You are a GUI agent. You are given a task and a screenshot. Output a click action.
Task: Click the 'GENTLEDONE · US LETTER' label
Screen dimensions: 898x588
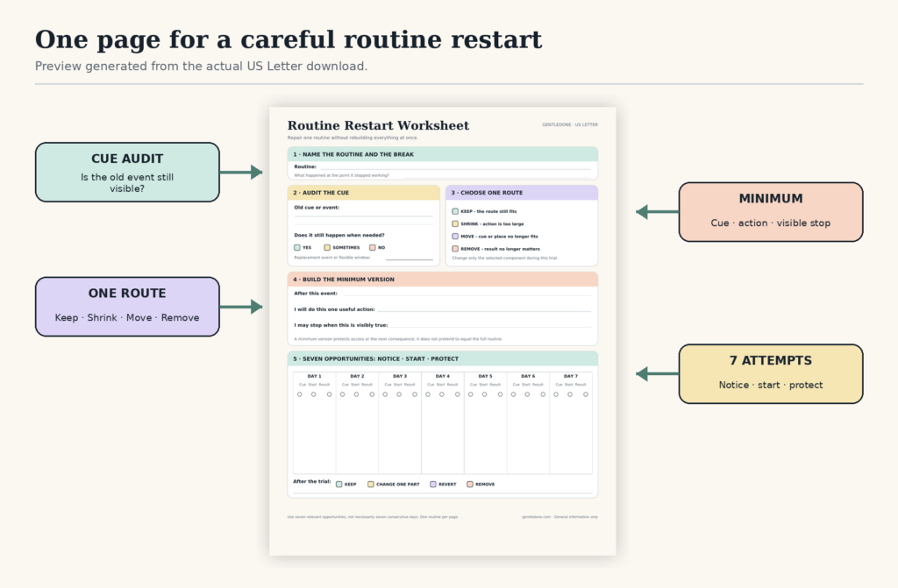(570, 124)
